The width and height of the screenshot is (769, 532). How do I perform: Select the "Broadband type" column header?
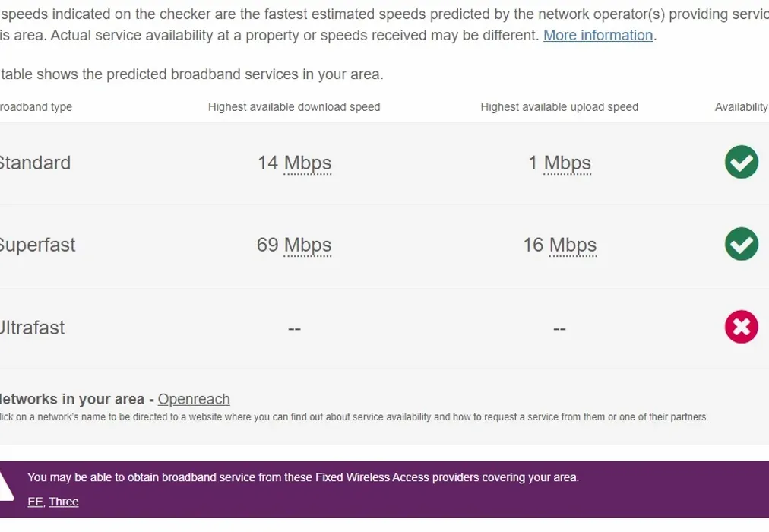[36, 107]
